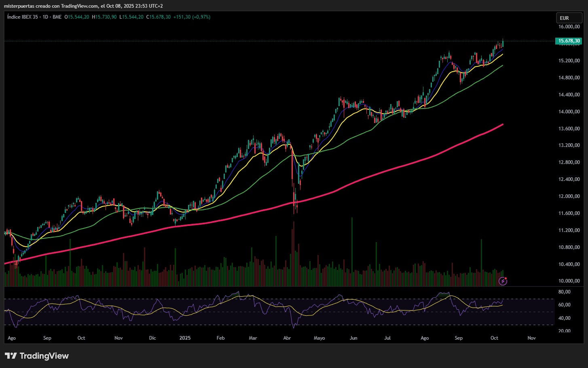Open the EUR currency selector

[569, 18]
